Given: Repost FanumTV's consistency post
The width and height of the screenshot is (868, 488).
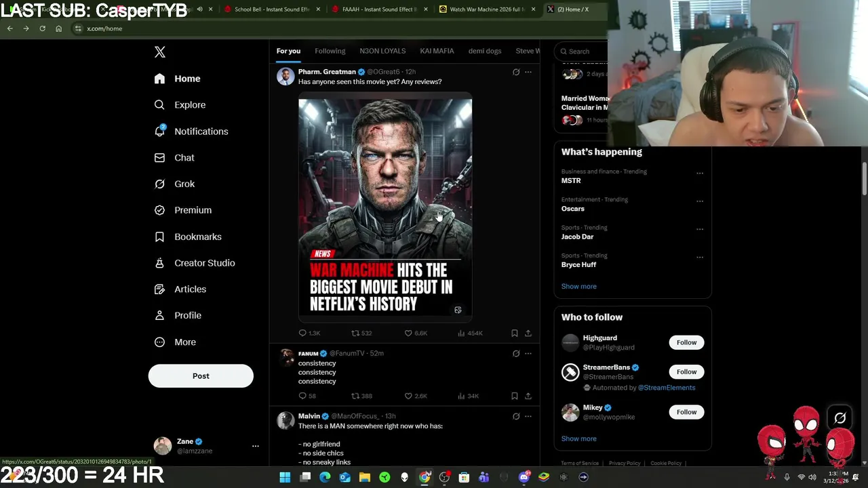Looking at the screenshot, I should [361, 396].
